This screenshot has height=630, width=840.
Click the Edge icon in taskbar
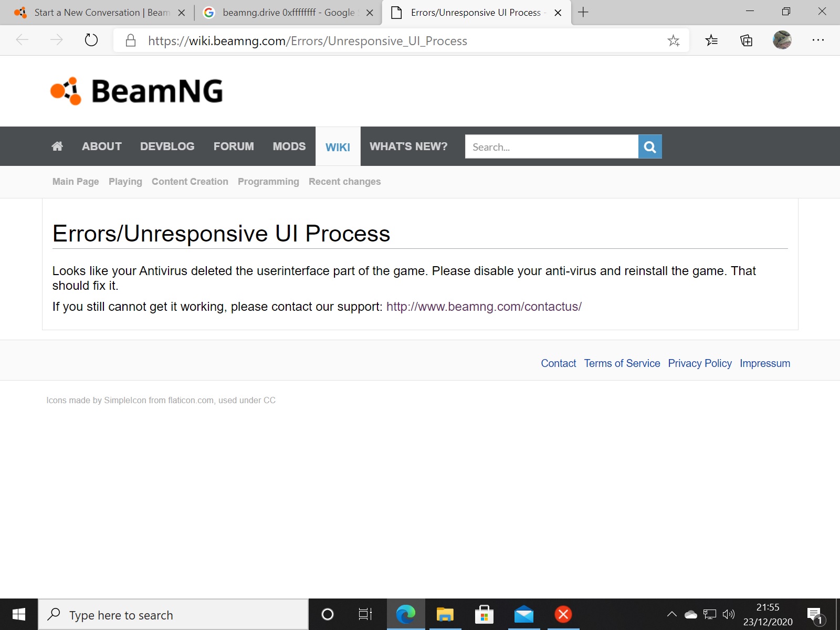click(x=405, y=614)
